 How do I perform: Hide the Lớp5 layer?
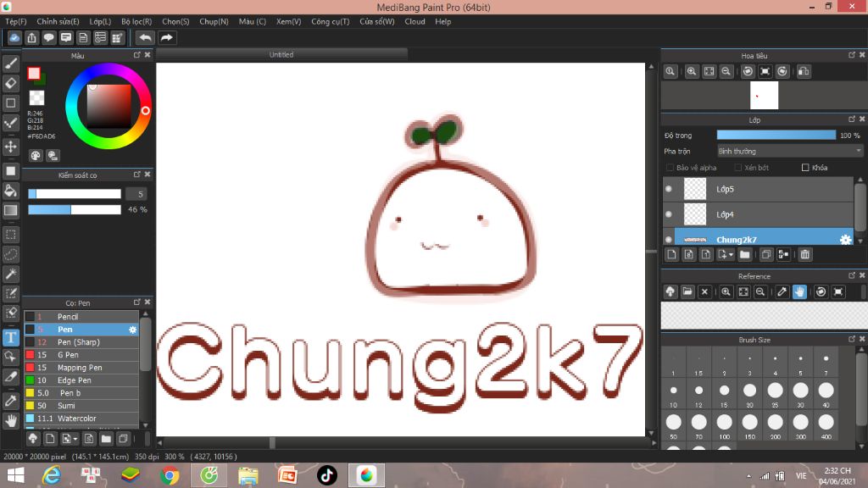[x=669, y=189]
